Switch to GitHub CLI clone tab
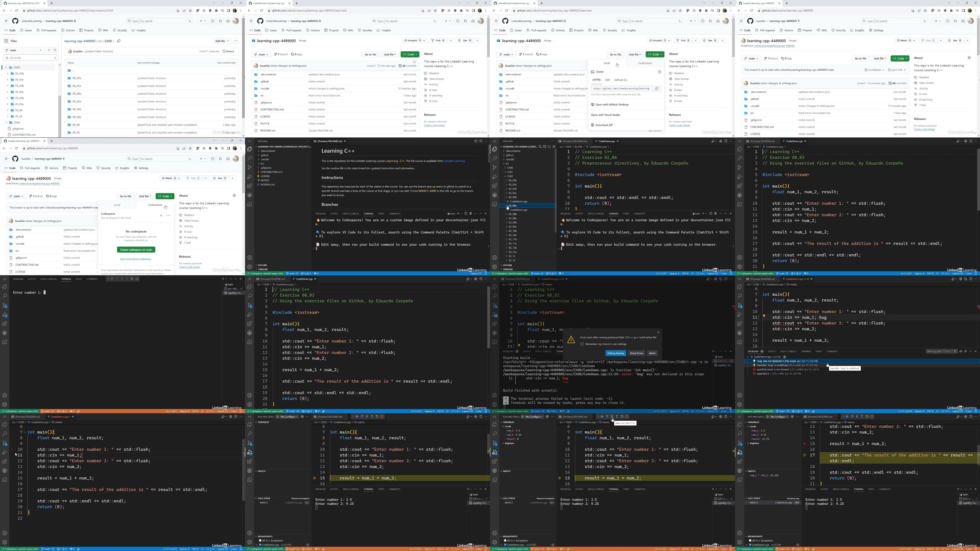The image size is (980, 551). click(621, 80)
